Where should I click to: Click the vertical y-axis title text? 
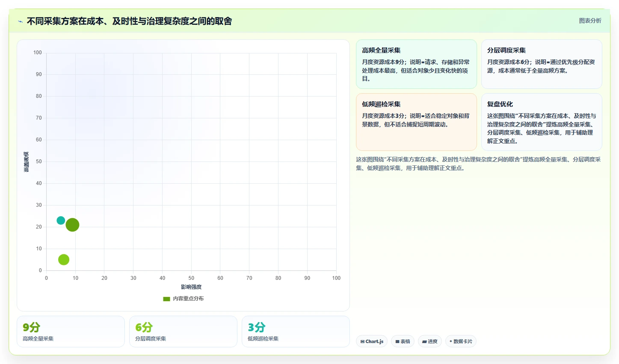tap(27, 161)
